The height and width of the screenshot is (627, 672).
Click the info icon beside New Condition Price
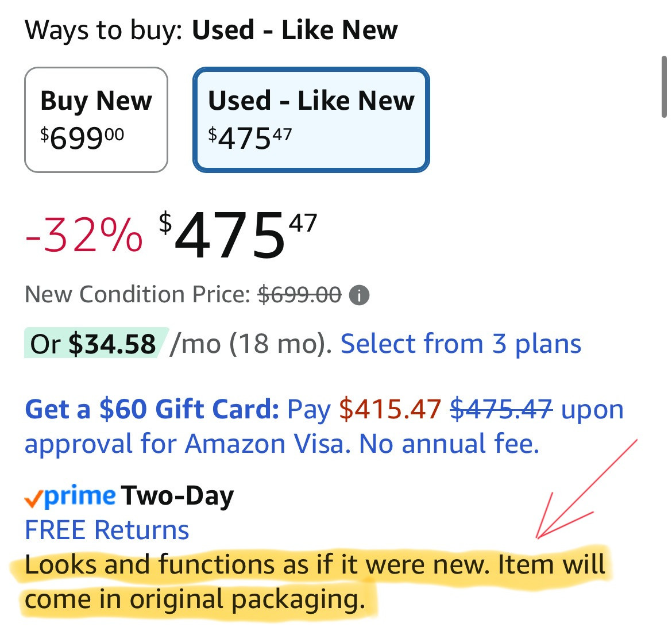click(x=360, y=295)
